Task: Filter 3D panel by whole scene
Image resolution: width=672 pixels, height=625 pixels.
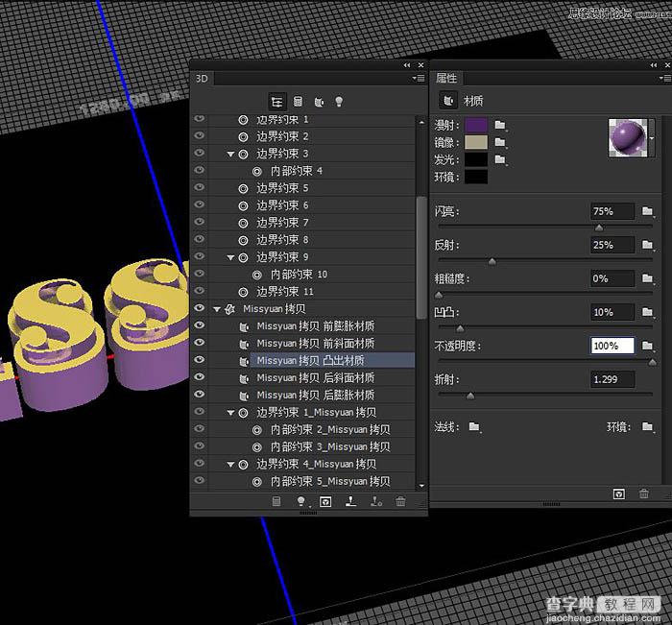Action: [x=276, y=102]
